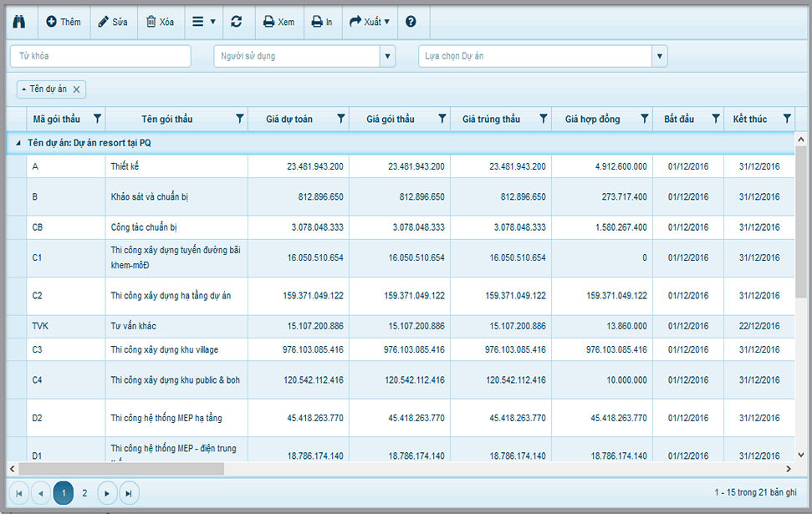This screenshot has height=514, width=812.
Task: Refresh the grid data
Action: click(237, 22)
